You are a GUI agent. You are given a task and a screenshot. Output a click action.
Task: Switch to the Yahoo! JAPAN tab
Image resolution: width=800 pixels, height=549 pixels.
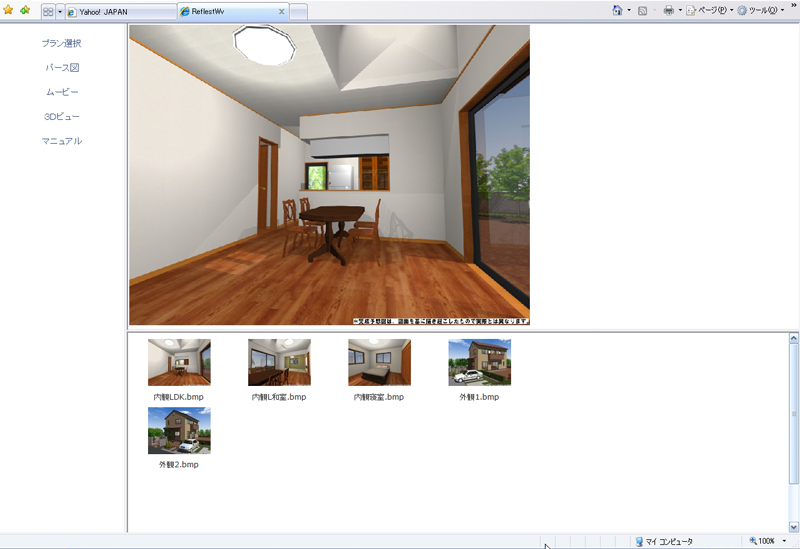point(118,12)
